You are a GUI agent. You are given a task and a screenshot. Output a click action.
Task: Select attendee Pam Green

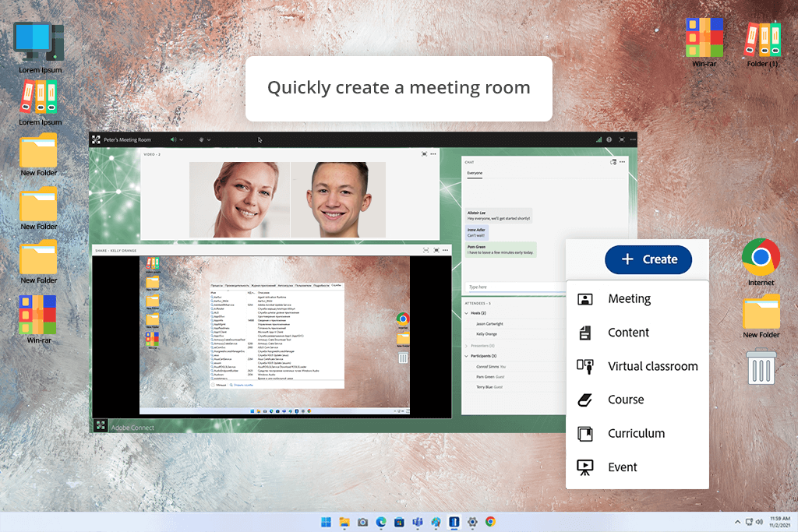point(490,377)
